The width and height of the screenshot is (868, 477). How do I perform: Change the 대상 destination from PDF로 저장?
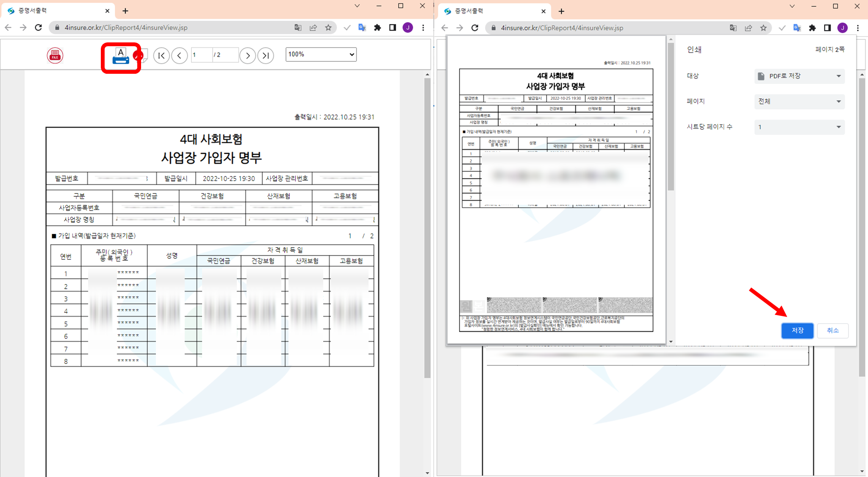pyautogui.click(x=799, y=76)
